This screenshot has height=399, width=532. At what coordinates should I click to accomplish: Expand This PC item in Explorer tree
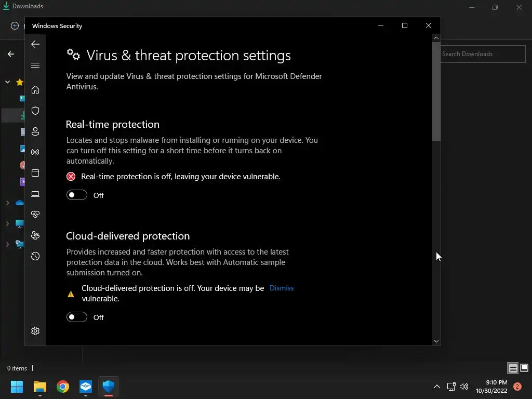point(7,223)
